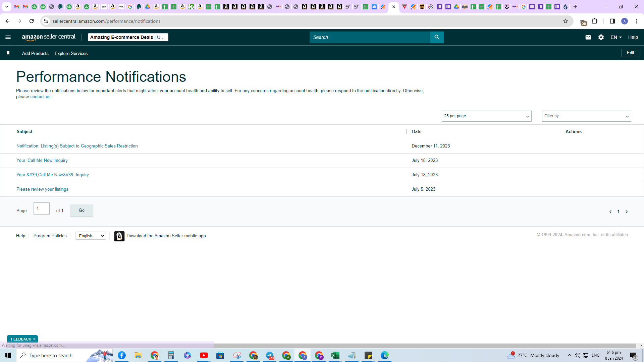Open the Calculator from the taskbar
The image size is (644, 362).
tap(171, 355)
